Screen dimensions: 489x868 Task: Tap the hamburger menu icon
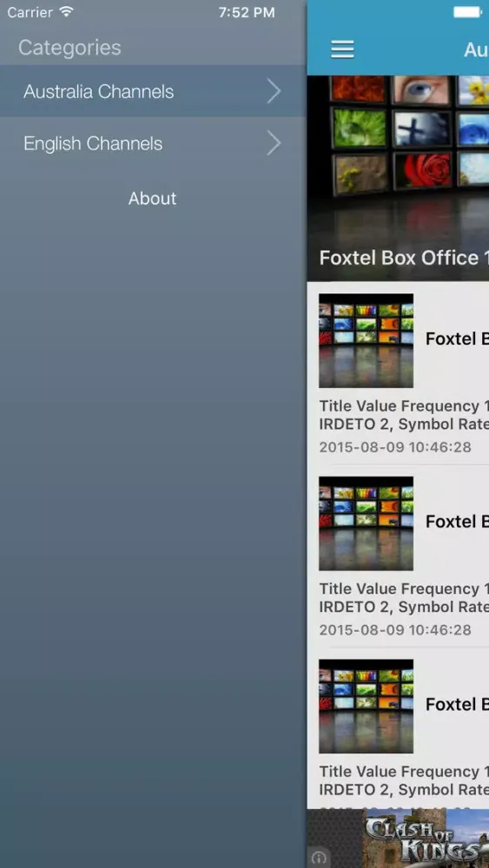point(342,49)
